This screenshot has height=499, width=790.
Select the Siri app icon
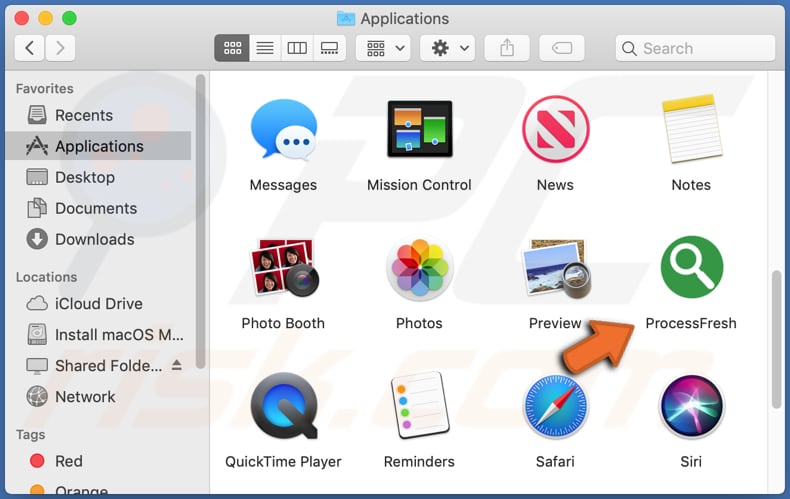click(x=692, y=406)
